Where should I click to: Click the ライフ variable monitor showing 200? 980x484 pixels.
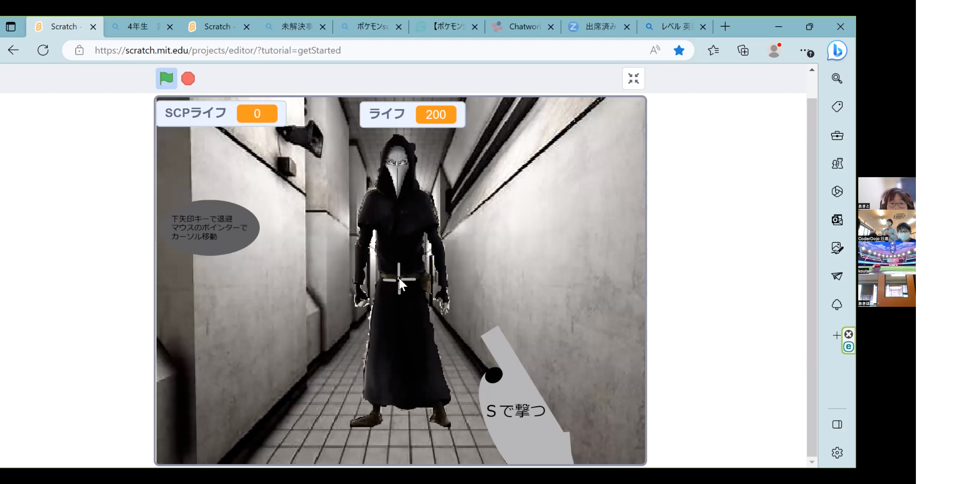412,114
